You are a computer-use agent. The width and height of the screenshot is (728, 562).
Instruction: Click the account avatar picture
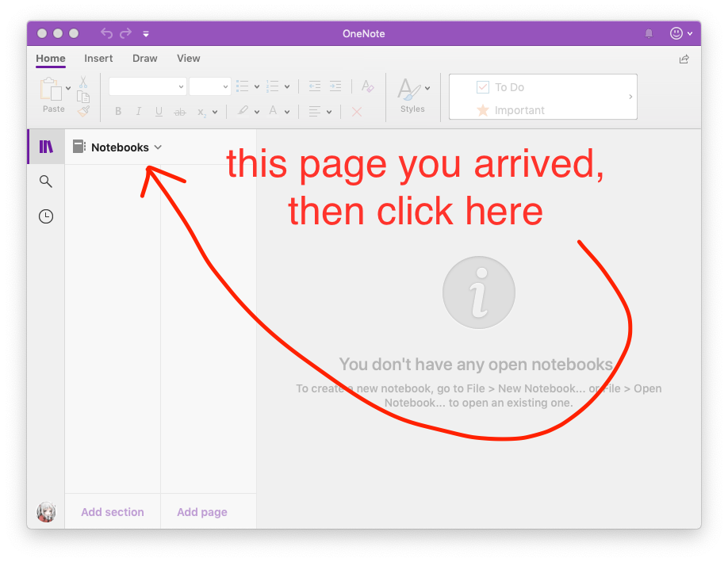click(x=46, y=512)
